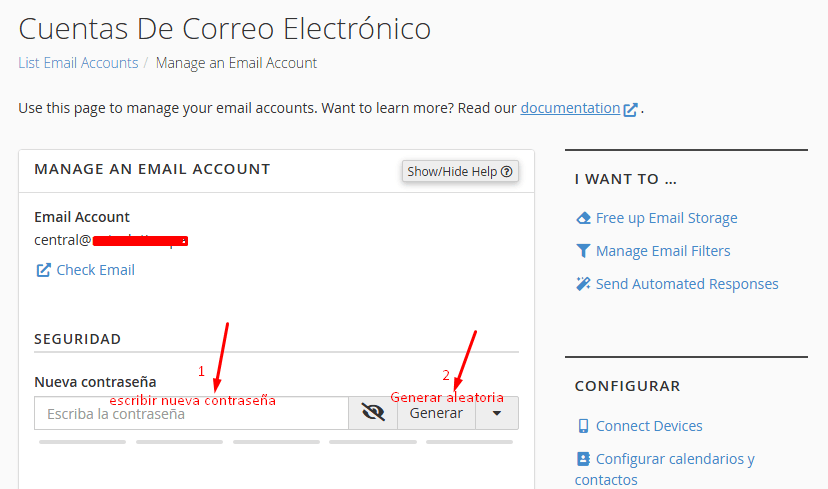
Task: Click the eraser icon beside Free up Email Storage
Action: point(584,218)
